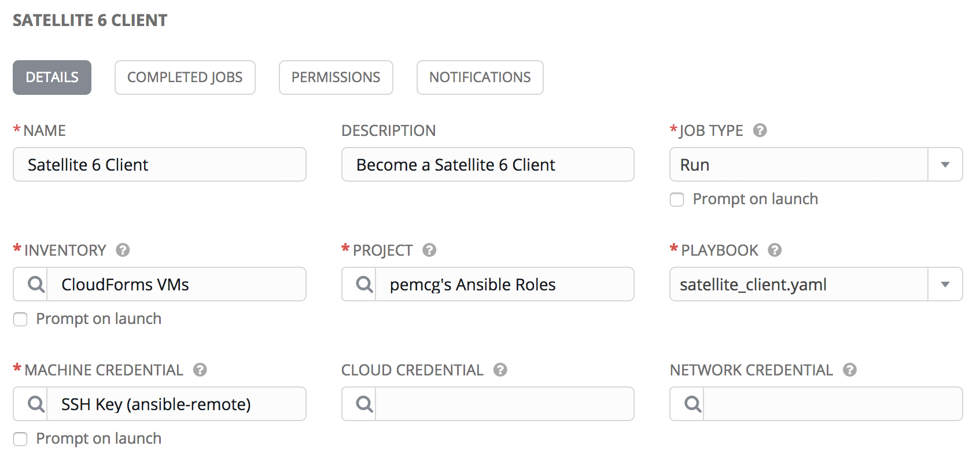Show help for Machine Credential

pyautogui.click(x=200, y=370)
